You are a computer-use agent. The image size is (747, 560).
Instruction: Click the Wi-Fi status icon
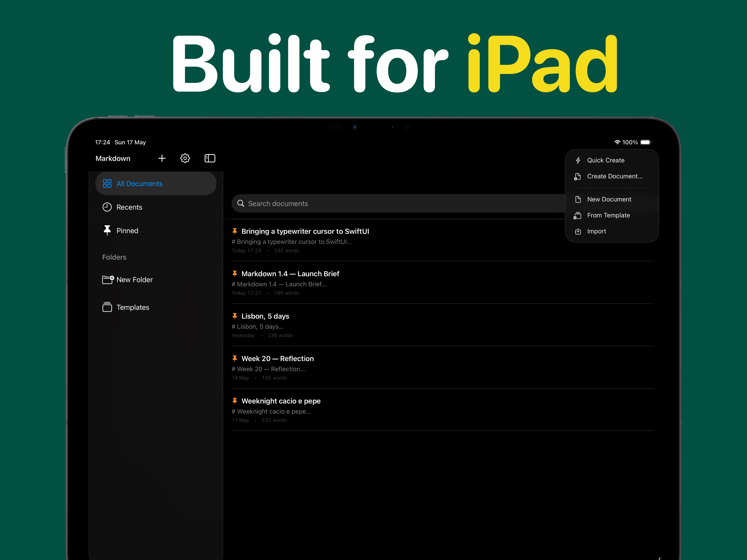click(617, 142)
